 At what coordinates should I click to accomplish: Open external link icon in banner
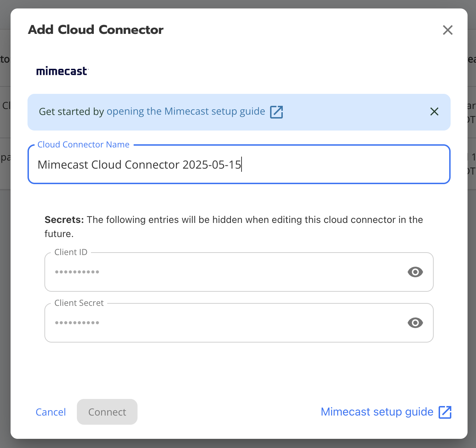tap(276, 112)
